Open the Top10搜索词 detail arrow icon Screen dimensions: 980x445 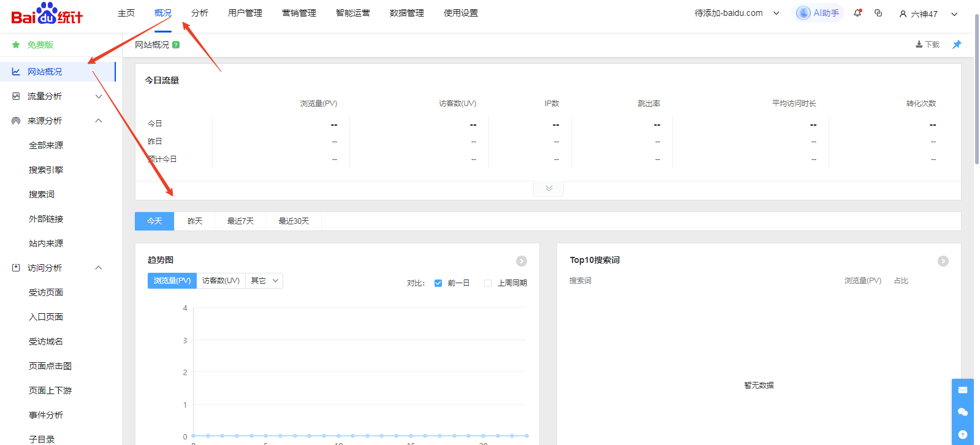pos(943,261)
